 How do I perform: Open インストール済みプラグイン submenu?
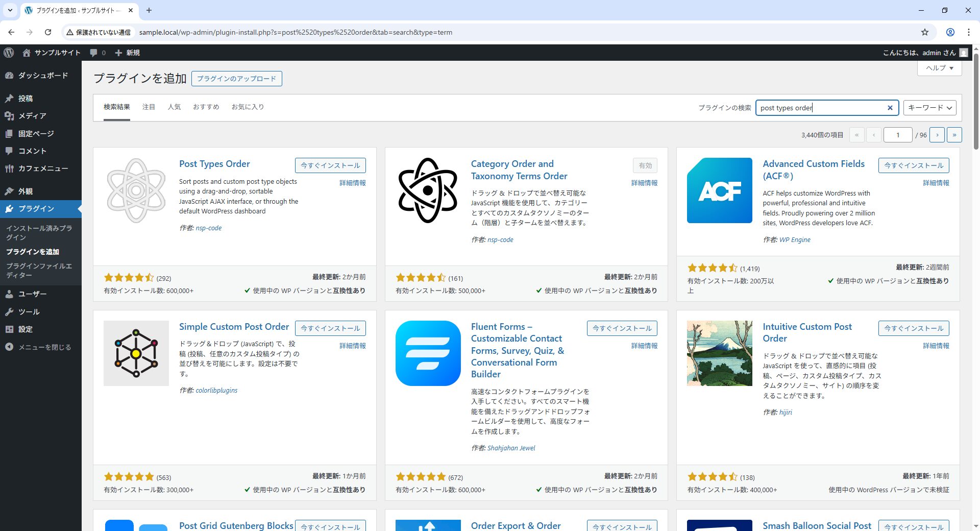(x=40, y=233)
